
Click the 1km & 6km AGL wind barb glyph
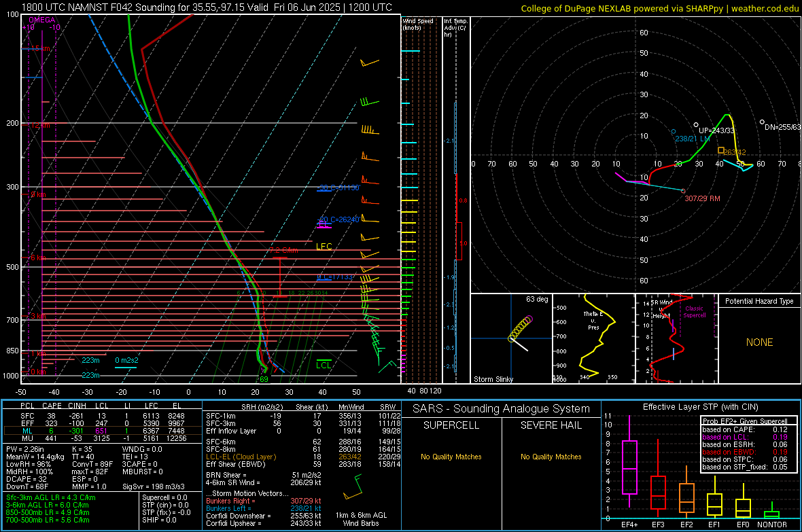(x=353, y=487)
